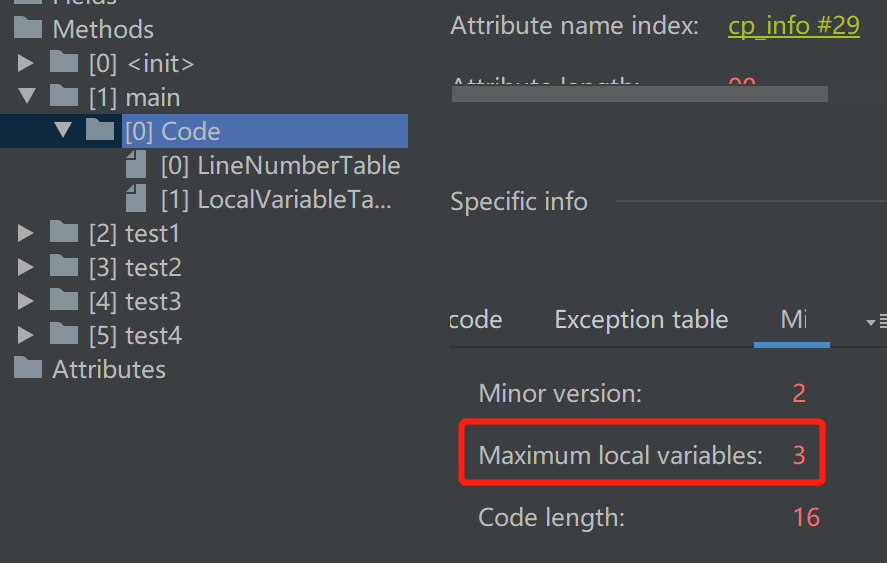This screenshot has height=563, width=887.
Task: Click the Maximum local variables label
Action: 621,455
